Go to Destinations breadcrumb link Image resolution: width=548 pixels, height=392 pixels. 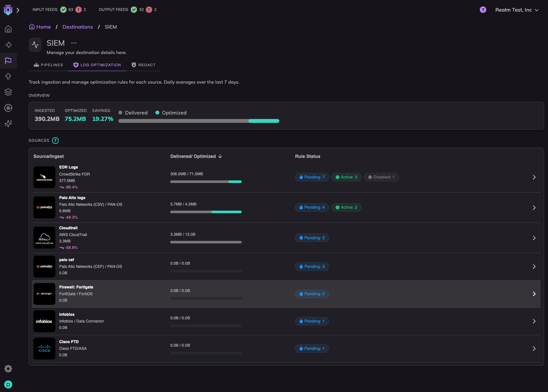(78, 27)
